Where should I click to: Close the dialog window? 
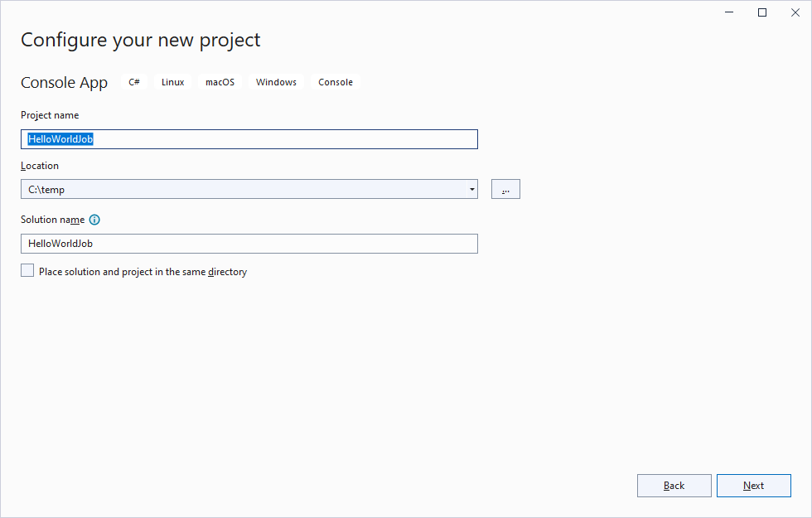(795, 12)
